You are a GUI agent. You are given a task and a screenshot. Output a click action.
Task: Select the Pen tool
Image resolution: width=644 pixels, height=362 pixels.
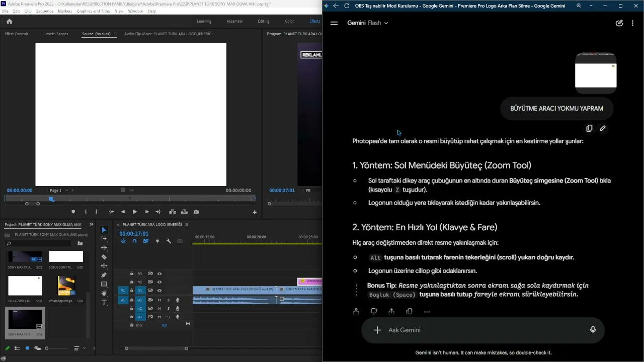click(x=104, y=275)
